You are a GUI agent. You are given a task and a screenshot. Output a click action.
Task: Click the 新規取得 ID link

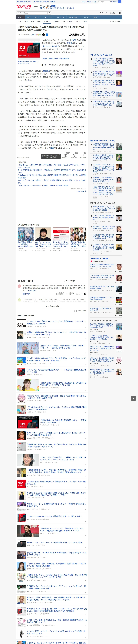(x=54, y=6)
